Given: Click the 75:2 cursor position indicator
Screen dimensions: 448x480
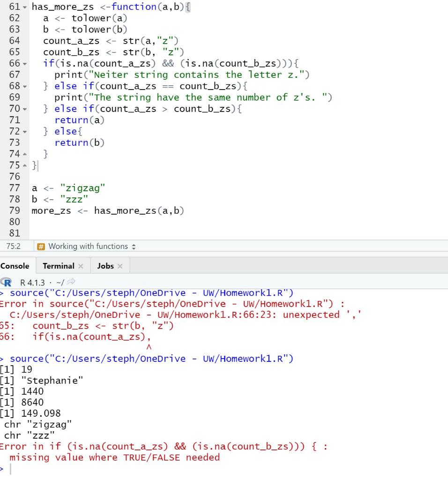Looking at the screenshot, I should pos(13,247).
